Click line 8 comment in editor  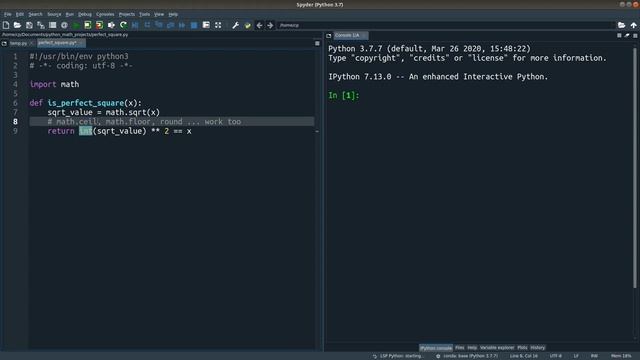click(144, 122)
